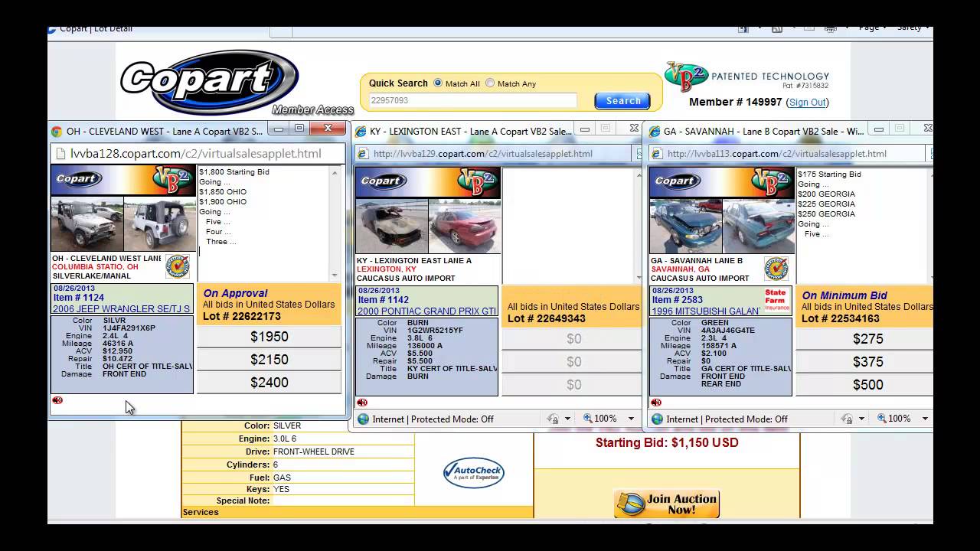Click Cleveland West window address bar

coord(198,154)
